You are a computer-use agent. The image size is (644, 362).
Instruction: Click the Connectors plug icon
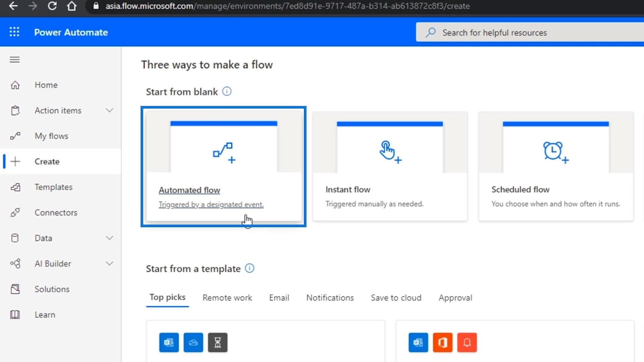(x=15, y=212)
